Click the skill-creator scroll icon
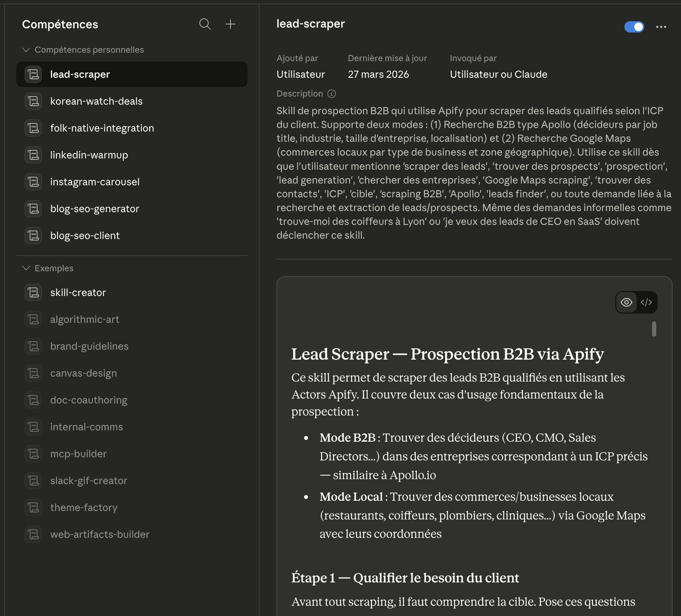Screen dimensions: 681x616 (x=34, y=292)
